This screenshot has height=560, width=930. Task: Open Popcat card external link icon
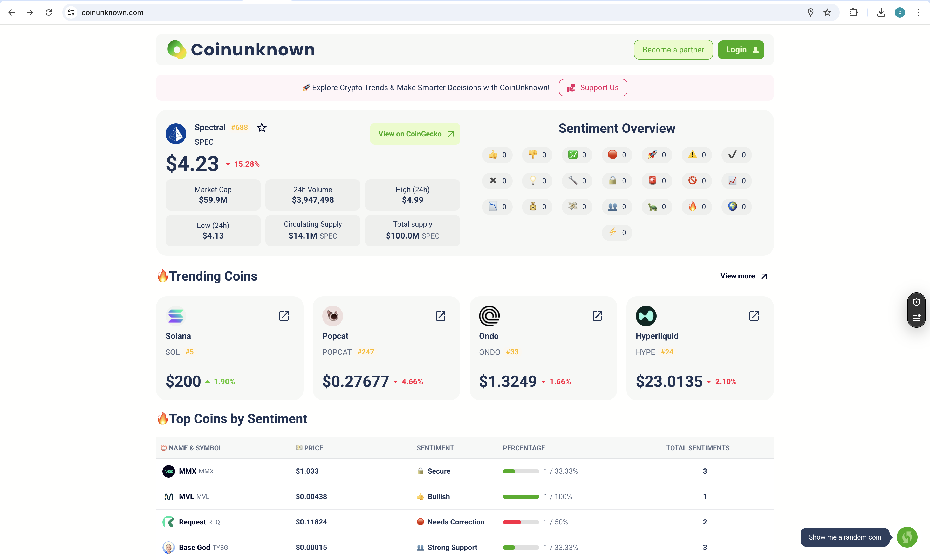click(440, 316)
